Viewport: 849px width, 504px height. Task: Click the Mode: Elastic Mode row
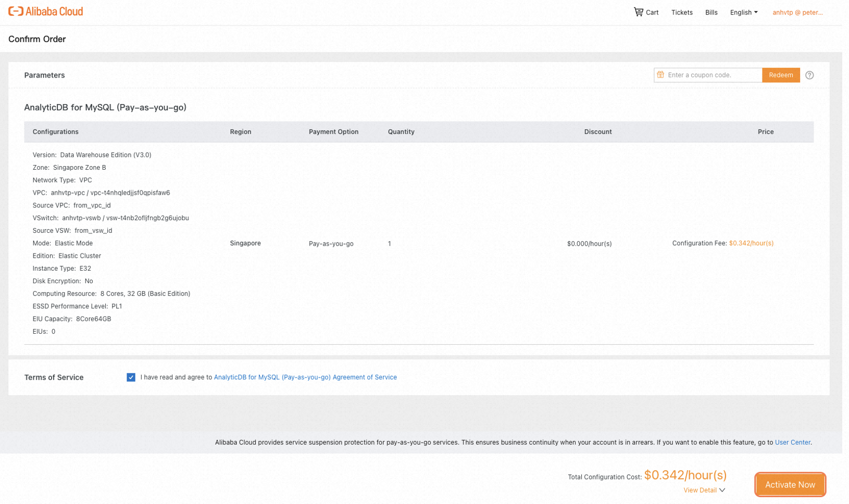(63, 243)
